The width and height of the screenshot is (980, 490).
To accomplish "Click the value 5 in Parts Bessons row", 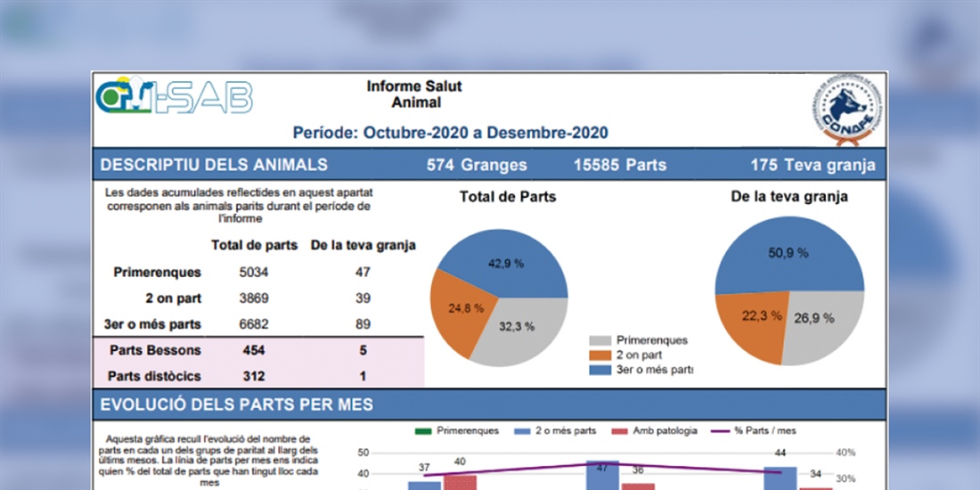I will pos(363,351).
